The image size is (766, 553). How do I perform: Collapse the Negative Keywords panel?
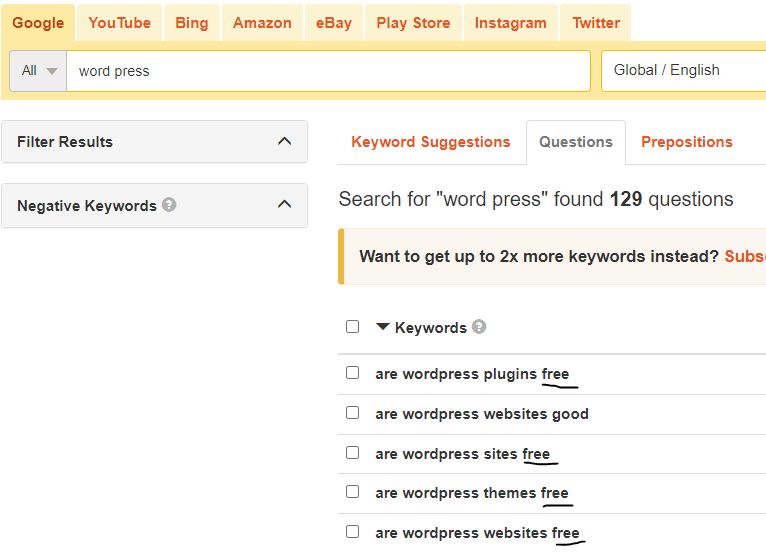(284, 204)
